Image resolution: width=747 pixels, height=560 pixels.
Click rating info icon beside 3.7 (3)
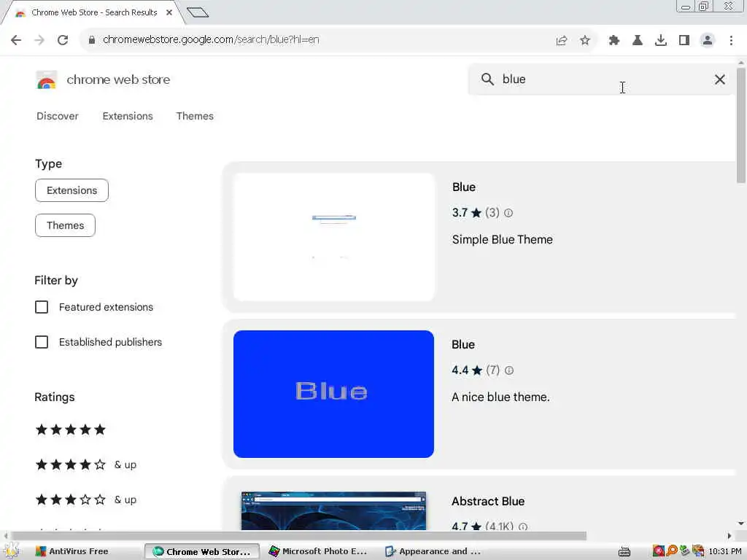508,214
